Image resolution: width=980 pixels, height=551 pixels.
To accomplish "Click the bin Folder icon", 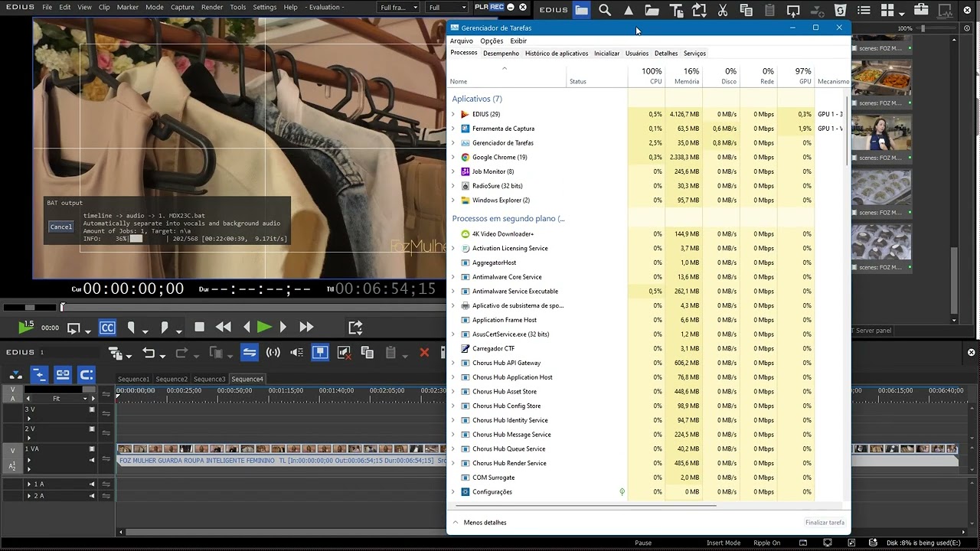I will point(582,10).
